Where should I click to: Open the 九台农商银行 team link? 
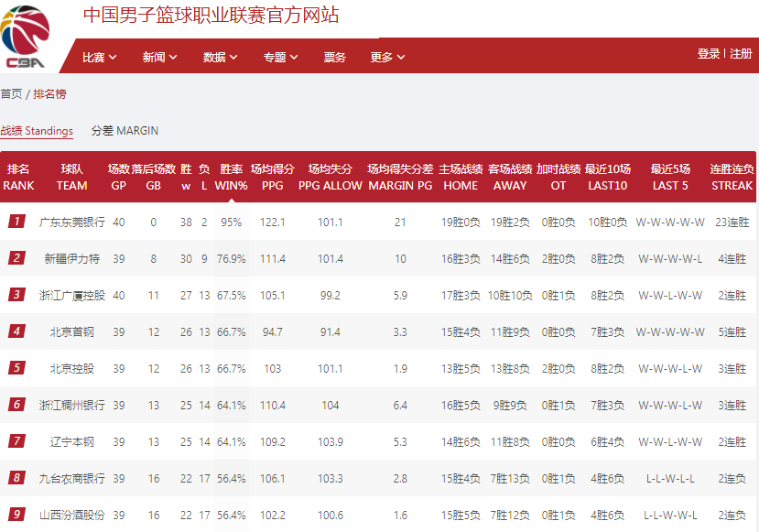(x=71, y=479)
